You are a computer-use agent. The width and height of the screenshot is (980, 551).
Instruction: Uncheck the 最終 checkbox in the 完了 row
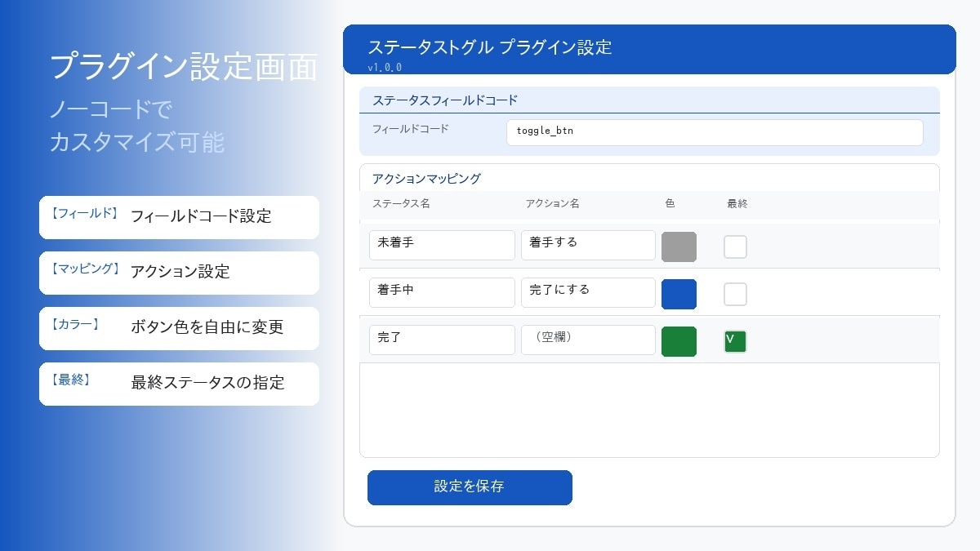(x=735, y=341)
